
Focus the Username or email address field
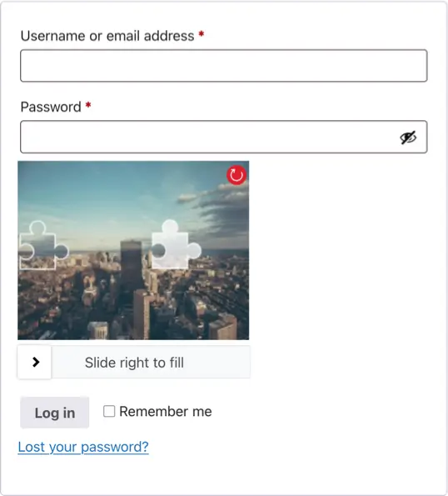click(224, 66)
